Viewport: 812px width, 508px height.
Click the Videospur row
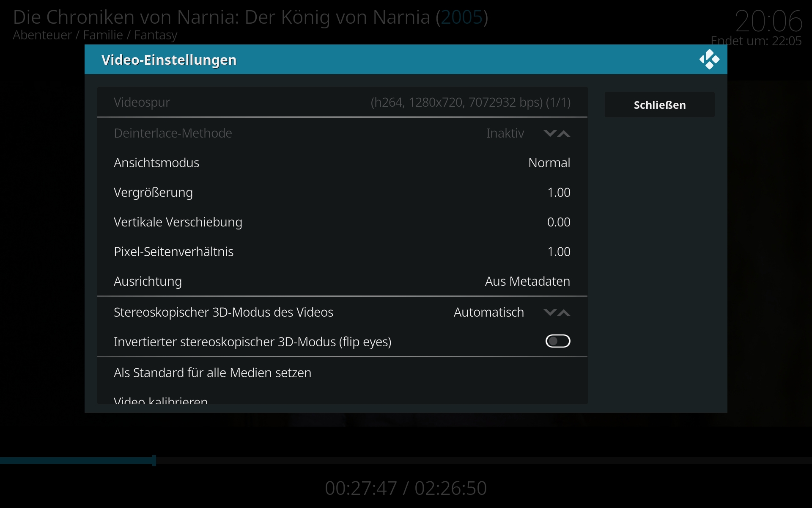click(x=342, y=102)
